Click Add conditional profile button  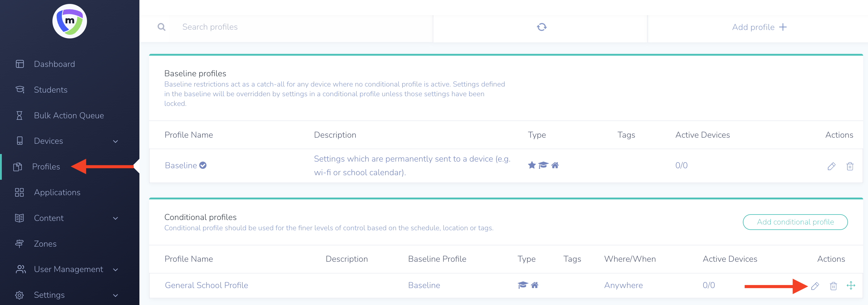[795, 222]
